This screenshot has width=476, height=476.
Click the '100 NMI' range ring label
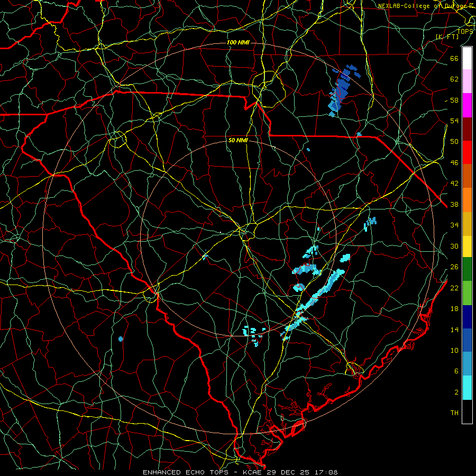[238, 42]
